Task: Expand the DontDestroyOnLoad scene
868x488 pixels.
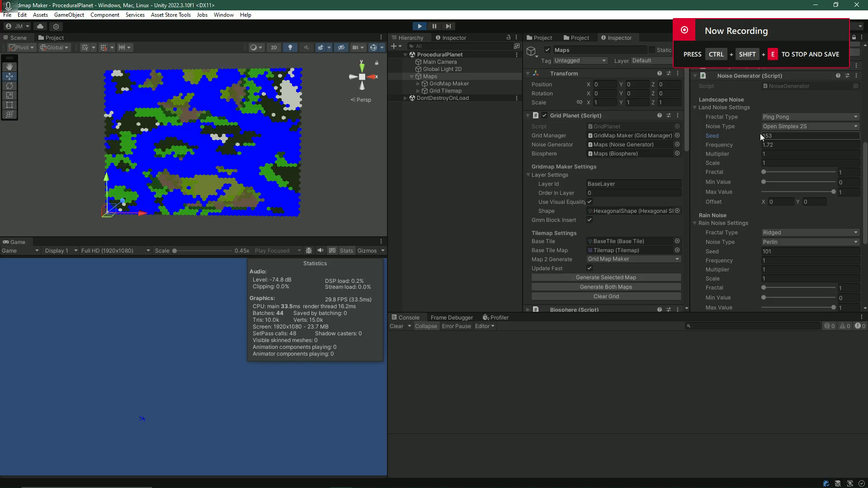Action: [406, 98]
